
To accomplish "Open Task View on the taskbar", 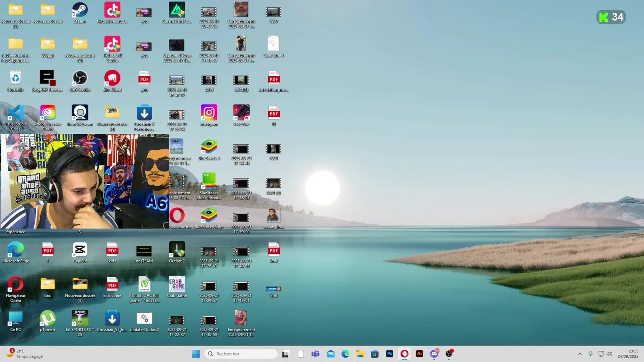I will click(x=285, y=354).
